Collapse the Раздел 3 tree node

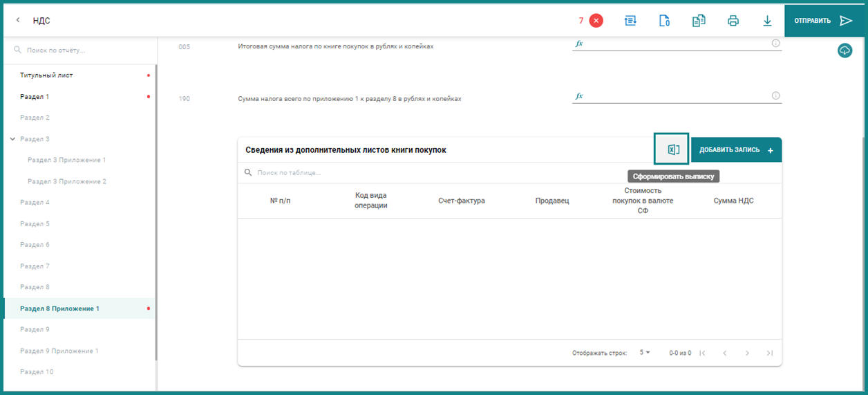click(12, 139)
